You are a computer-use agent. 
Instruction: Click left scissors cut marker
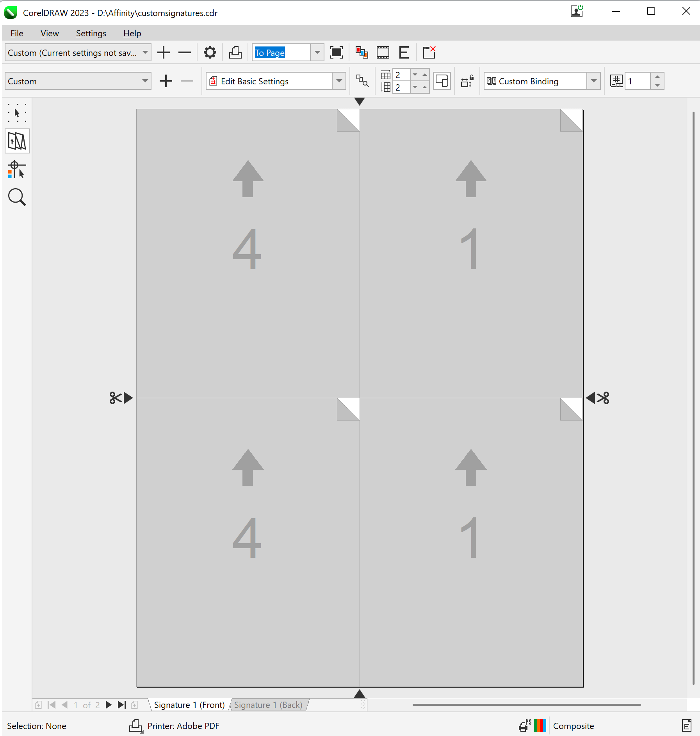[x=121, y=398]
